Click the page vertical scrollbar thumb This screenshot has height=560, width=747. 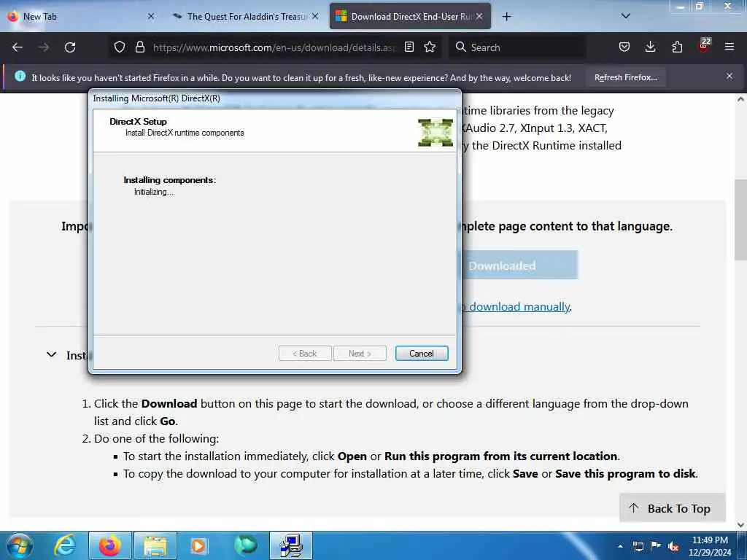pos(740,219)
